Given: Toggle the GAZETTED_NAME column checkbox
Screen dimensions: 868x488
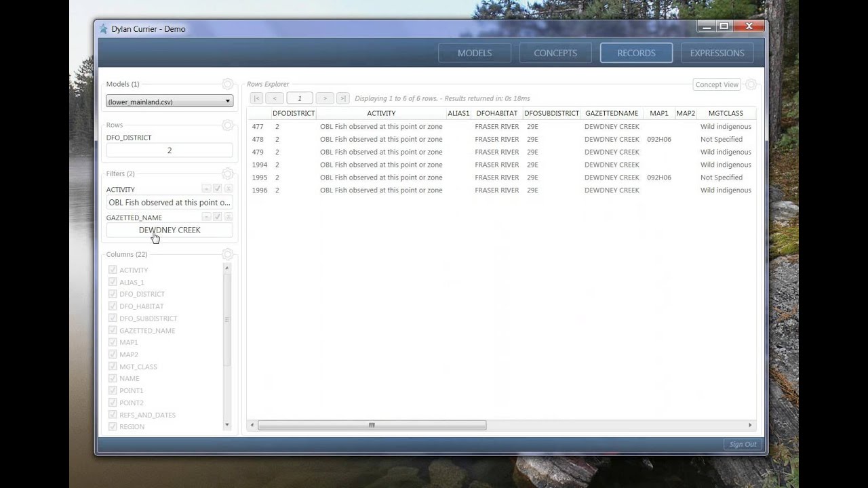Looking at the screenshot, I should point(113,330).
